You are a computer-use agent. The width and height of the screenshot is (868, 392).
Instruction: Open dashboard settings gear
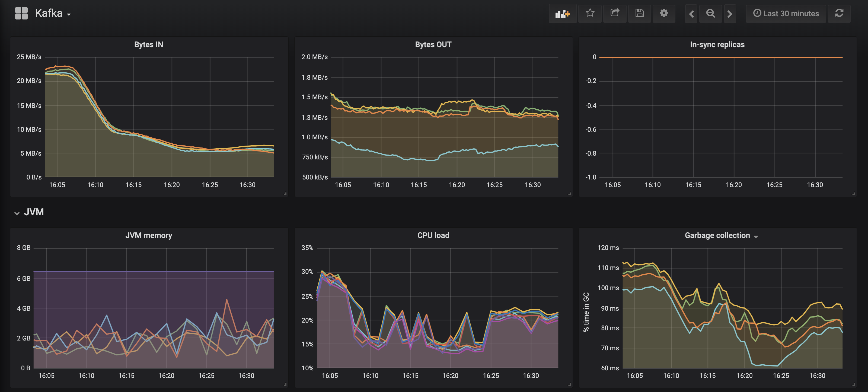click(x=663, y=13)
